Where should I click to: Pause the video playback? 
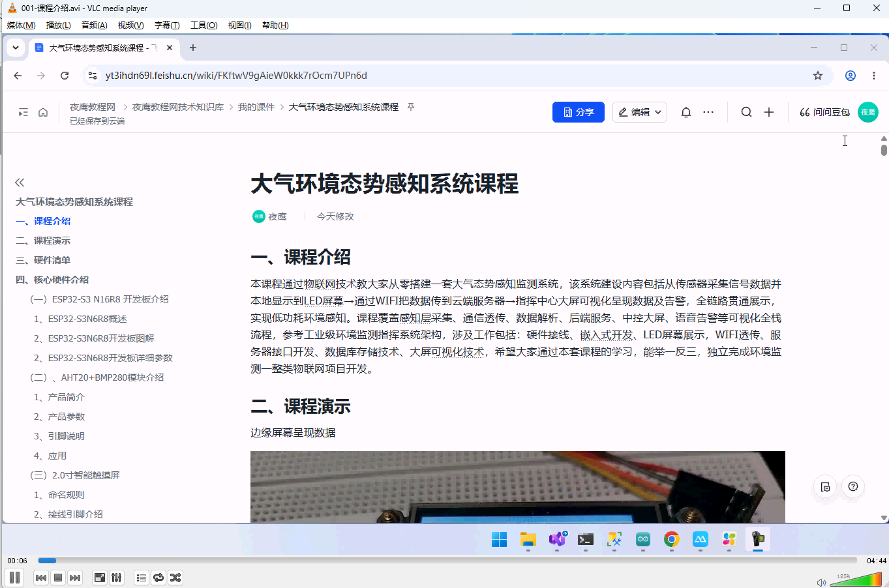pos(14,578)
